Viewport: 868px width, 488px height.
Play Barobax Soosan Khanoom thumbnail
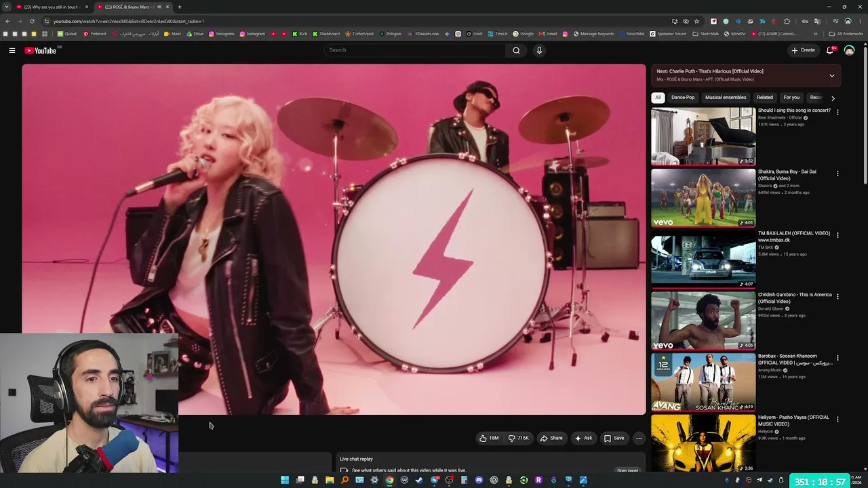click(703, 382)
